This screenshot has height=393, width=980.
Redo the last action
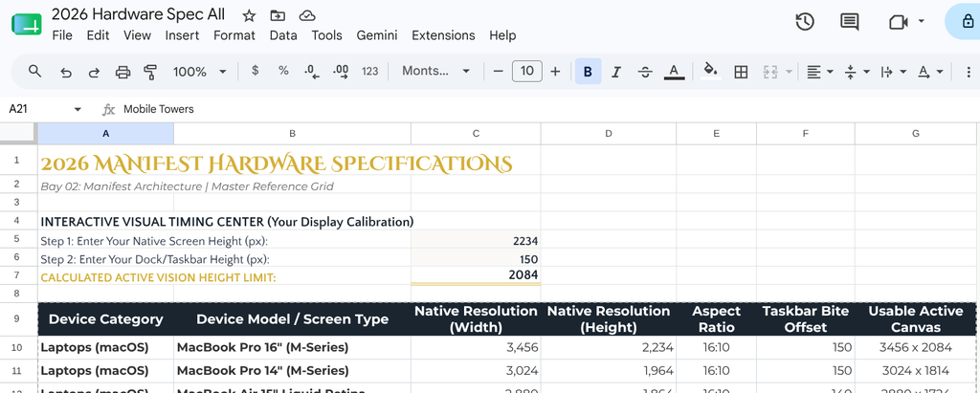coord(94,72)
